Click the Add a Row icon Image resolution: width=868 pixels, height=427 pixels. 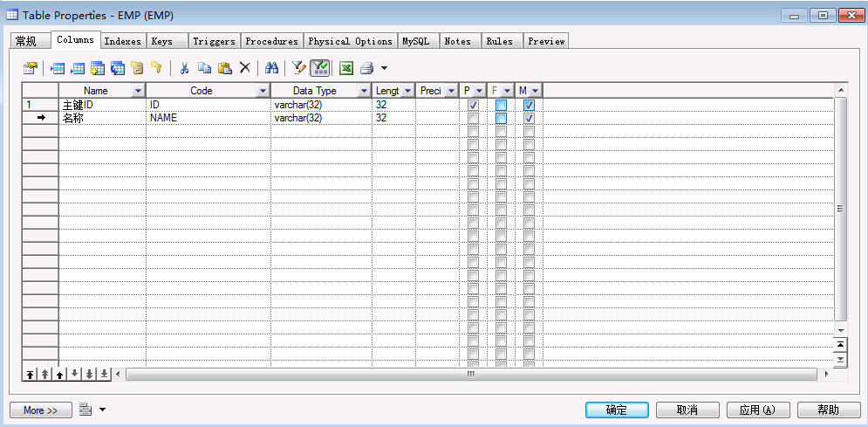(x=77, y=68)
